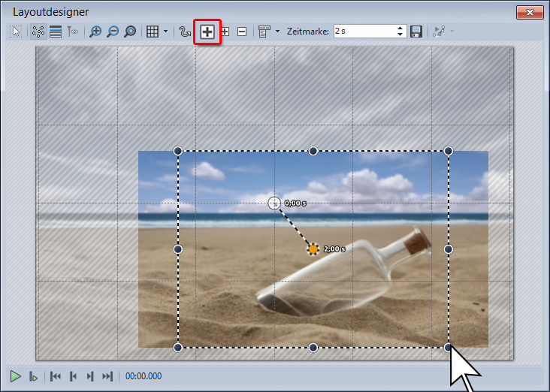Toggle the dotted points display icon
This screenshot has width=550, height=392.
(38, 32)
